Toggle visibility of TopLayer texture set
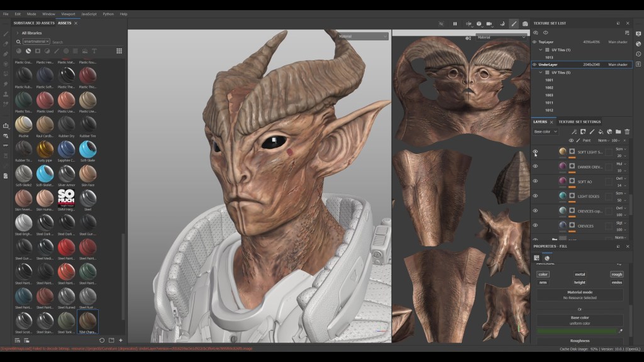This screenshot has width=644, height=362. coord(535,42)
